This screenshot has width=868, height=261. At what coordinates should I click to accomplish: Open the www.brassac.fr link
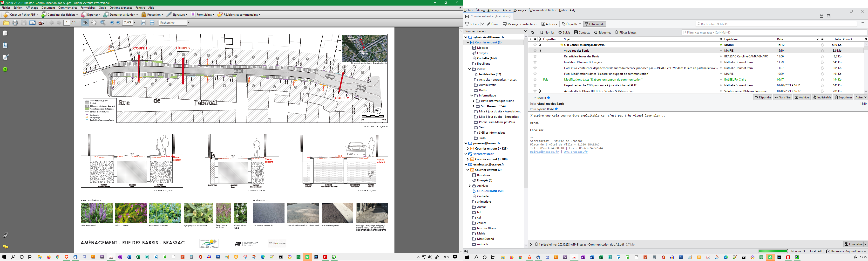[x=576, y=152]
